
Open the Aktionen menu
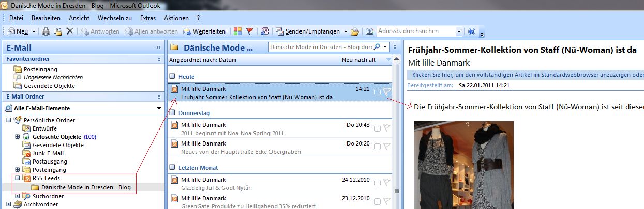pos(176,18)
